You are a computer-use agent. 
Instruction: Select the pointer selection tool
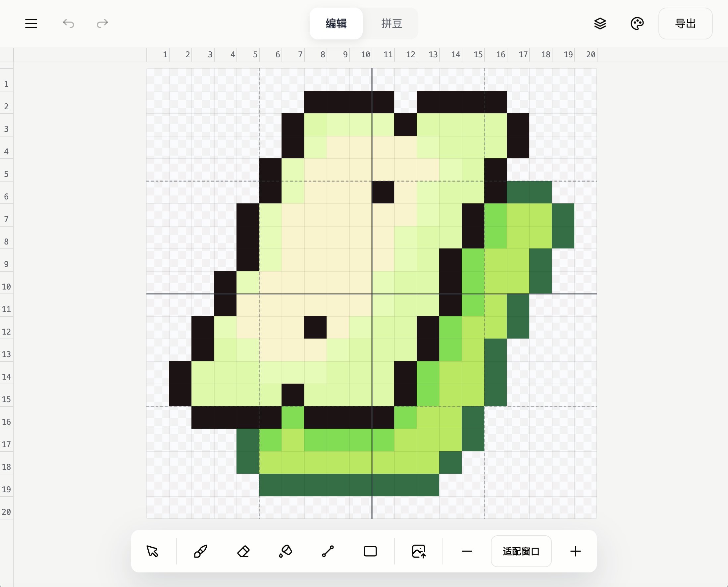(x=152, y=551)
